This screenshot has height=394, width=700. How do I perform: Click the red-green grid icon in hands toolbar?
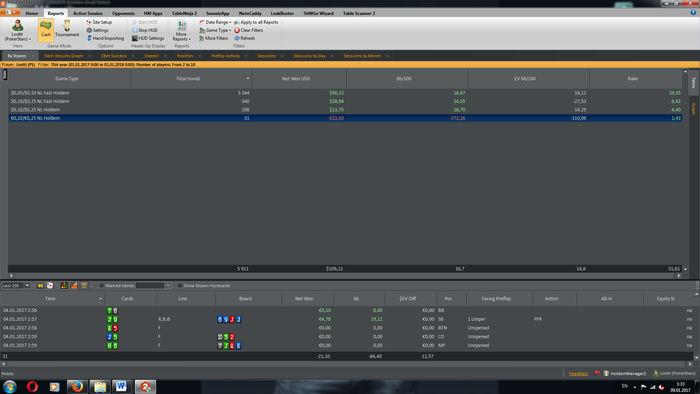point(64,286)
